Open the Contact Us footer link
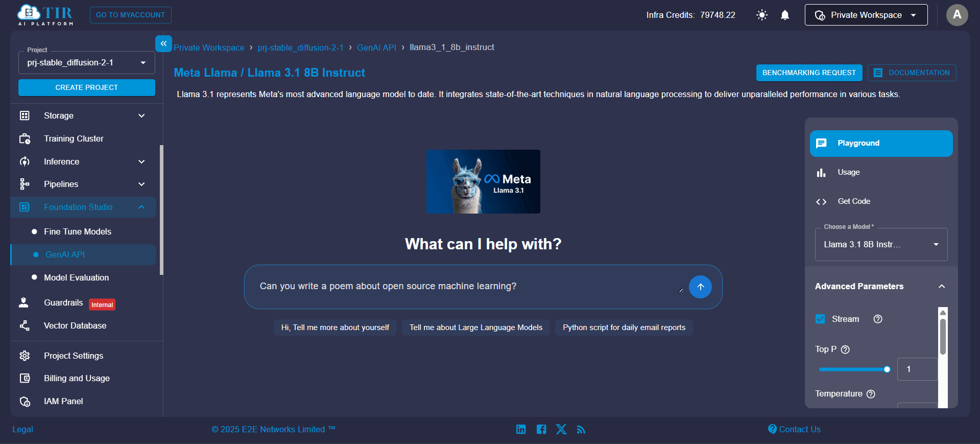Image resolution: width=980 pixels, height=444 pixels. coord(794,429)
